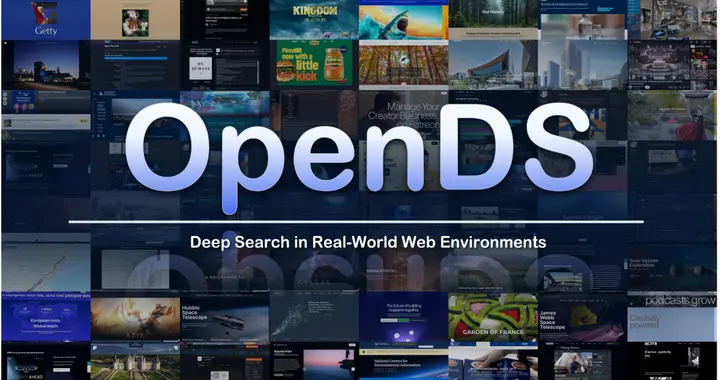The height and width of the screenshot is (380, 720).
Task: Select the 'Manage Your Creator Business' Patreon thumbnail
Action: pyautogui.click(x=403, y=115)
